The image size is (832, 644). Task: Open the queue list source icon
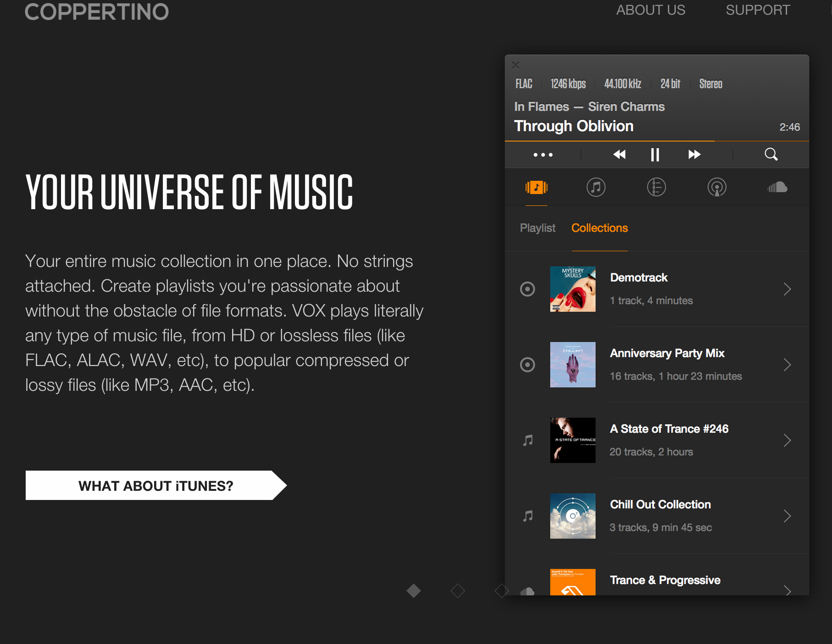coord(656,187)
